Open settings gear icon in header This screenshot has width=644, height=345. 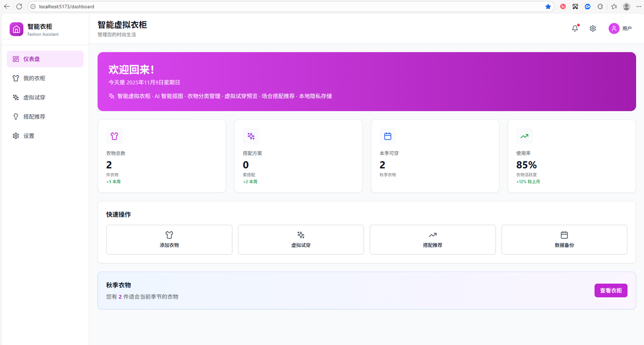point(593,29)
